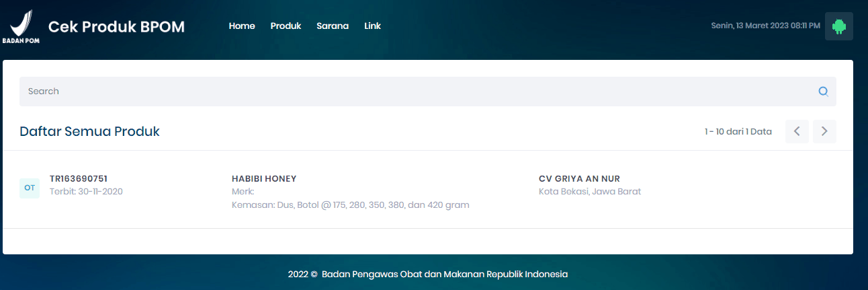This screenshot has height=290, width=868.
Task: Open the Produk menu
Action: [x=286, y=26]
